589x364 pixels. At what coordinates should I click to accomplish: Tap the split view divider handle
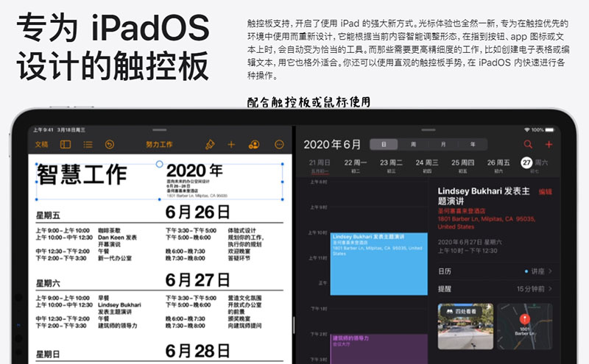(x=294, y=325)
